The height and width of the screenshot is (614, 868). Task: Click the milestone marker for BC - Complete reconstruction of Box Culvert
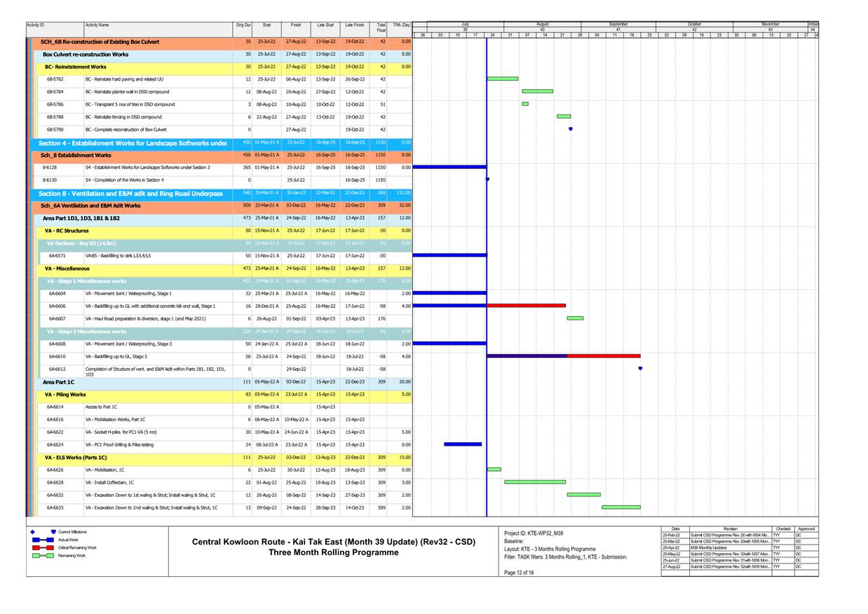pos(571,129)
